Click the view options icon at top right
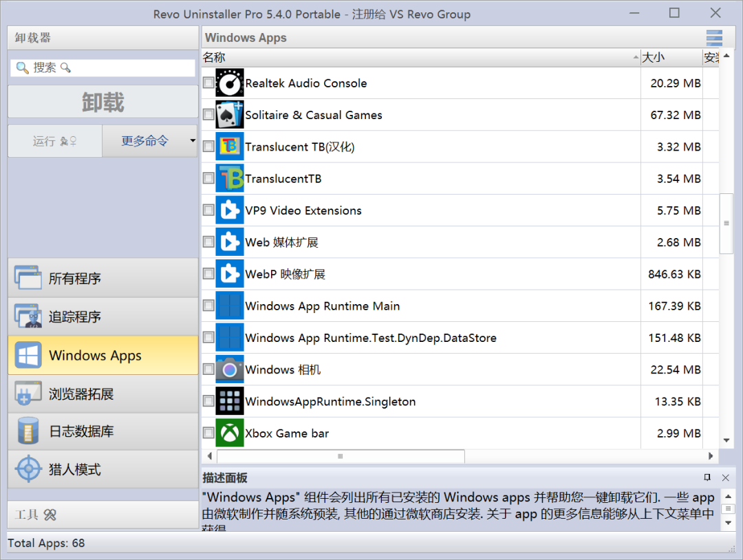 pos(714,38)
